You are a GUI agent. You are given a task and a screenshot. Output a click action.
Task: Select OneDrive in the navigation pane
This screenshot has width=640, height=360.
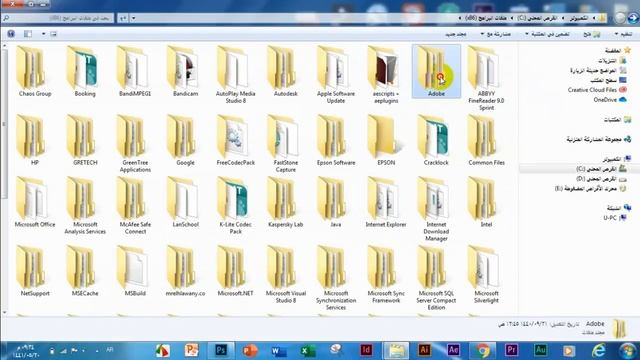(610, 100)
